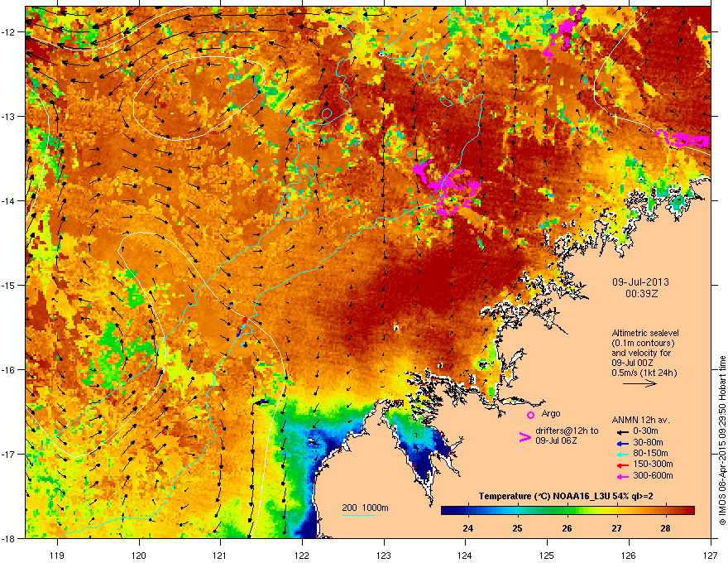728x563 pixels.
Task: Click the magenta drifter track near 125.2E 12S
Action: (x=563, y=31)
